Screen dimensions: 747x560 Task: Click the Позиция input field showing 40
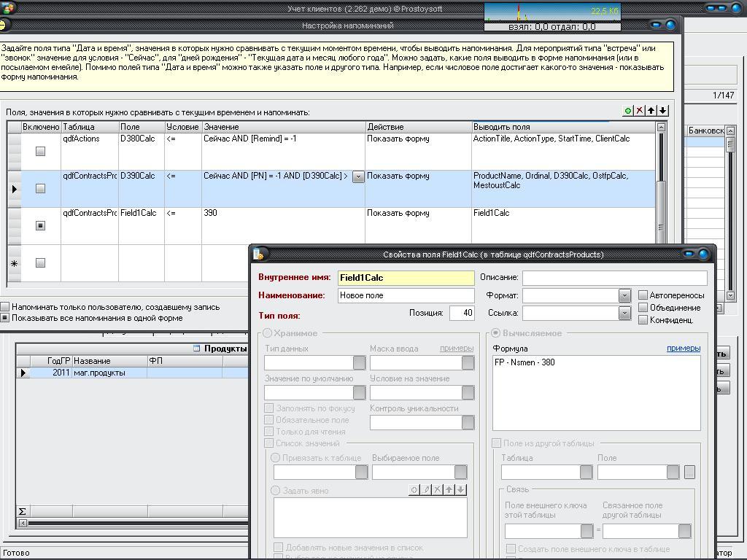click(461, 313)
